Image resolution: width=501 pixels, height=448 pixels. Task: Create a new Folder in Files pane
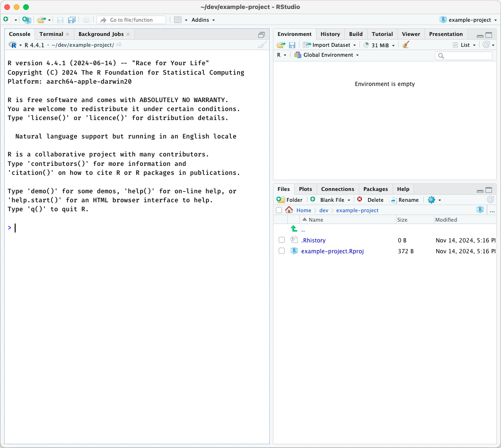click(290, 200)
